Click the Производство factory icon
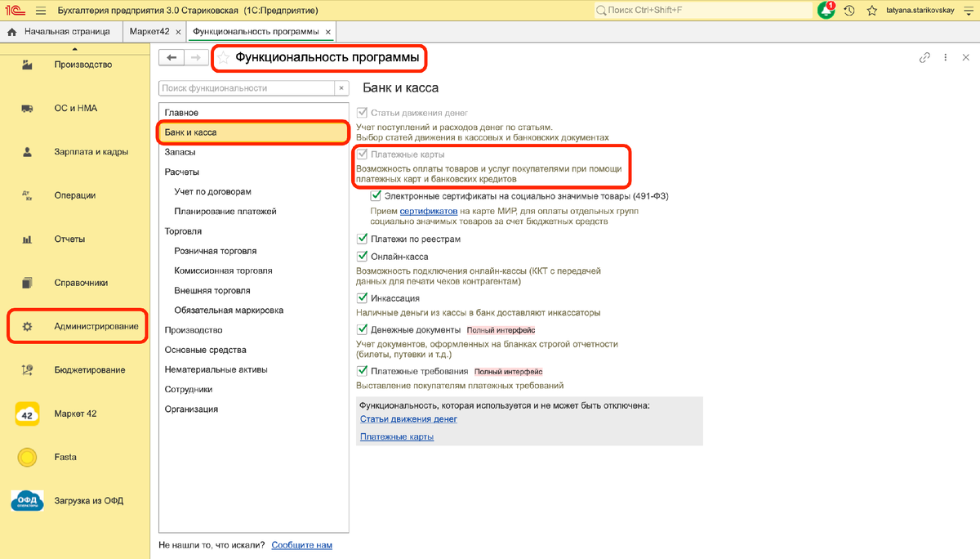980x559 pixels. (27, 65)
